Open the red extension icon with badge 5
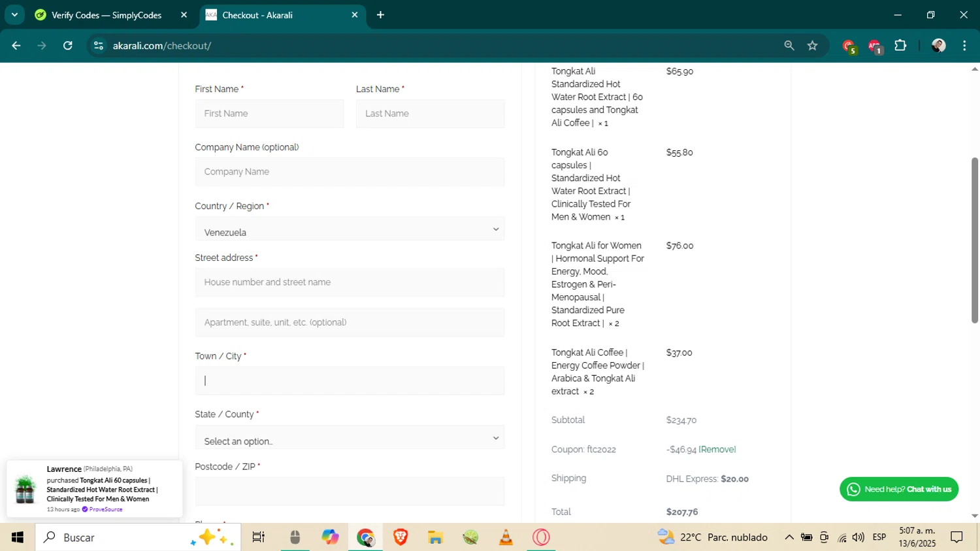Screen dimensions: 980x551 click(849, 46)
